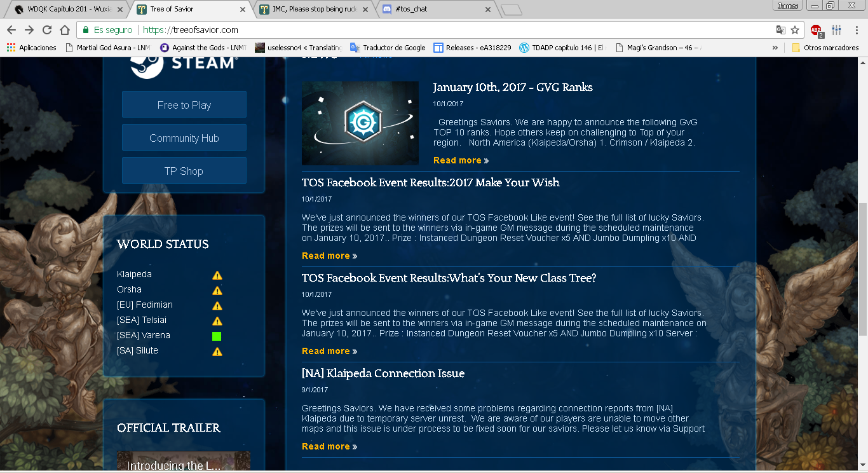This screenshot has width=868, height=473.
Task: Open the Adblock Plus extension icon
Action: click(x=816, y=30)
